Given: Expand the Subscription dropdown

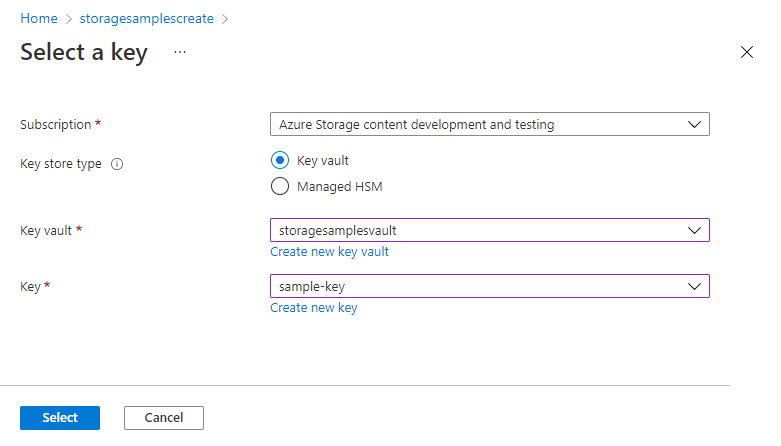Looking at the screenshot, I should point(694,125).
